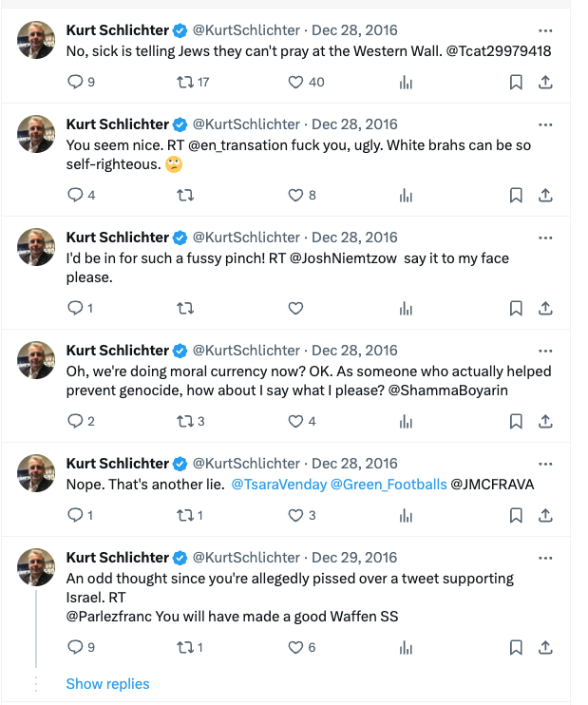Like the Waffen SS tweet

point(295,648)
